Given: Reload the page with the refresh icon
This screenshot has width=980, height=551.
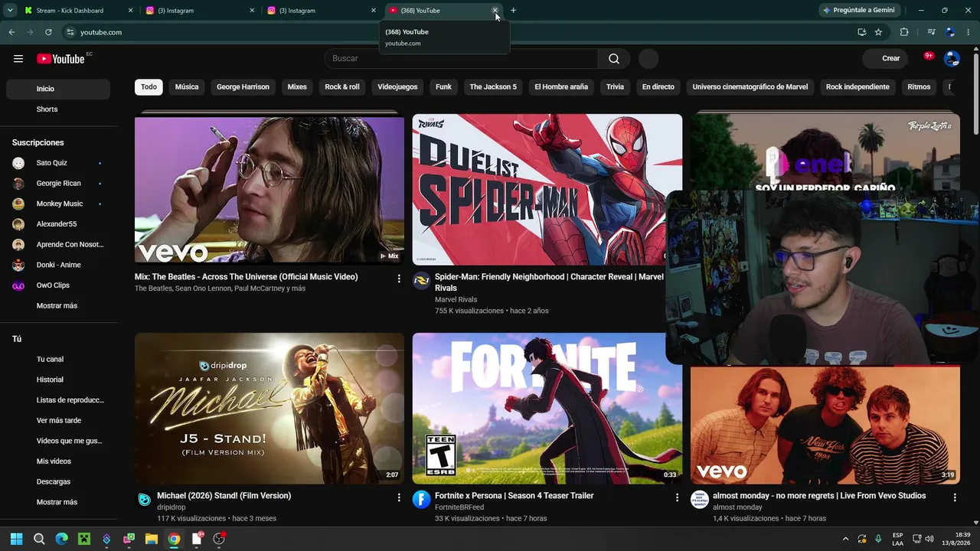Looking at the screenshot, I should pos(48,32).
